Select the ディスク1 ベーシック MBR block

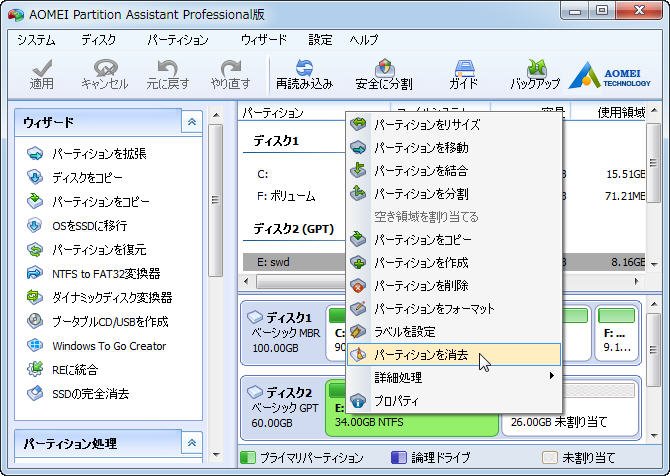click(x=283, y=333)
